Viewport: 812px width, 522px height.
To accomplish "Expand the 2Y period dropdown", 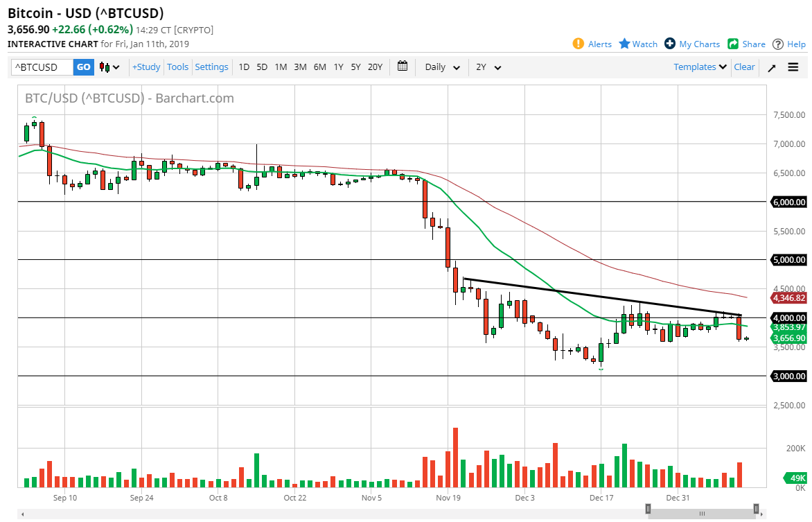I will coord(488,67).
